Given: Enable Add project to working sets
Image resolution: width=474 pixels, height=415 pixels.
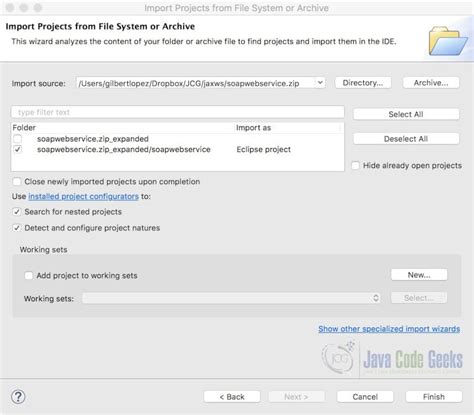Looking at the screenshot, I should click(x=29, y=276).
